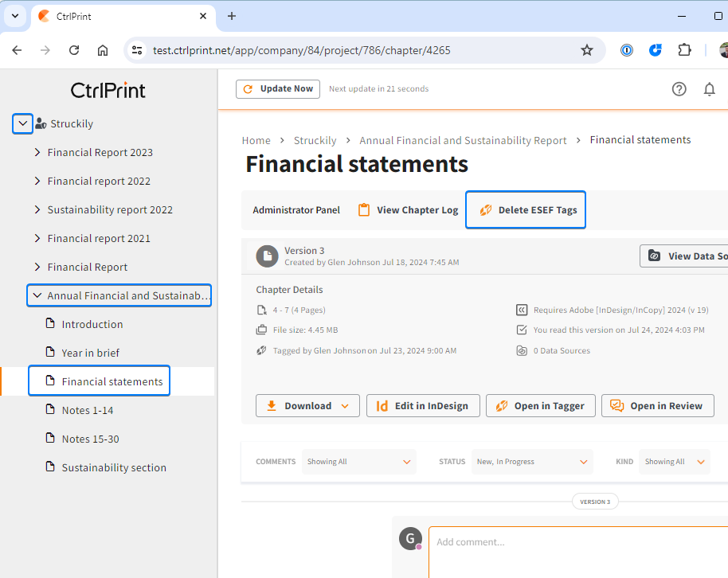Screen dimensions: 728x578
Task: Open the help question mark icon
Action: point(679,88)
